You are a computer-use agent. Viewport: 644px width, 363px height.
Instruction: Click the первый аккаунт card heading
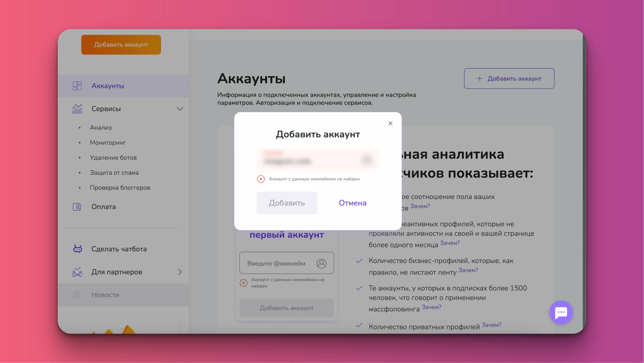(287, 235)
